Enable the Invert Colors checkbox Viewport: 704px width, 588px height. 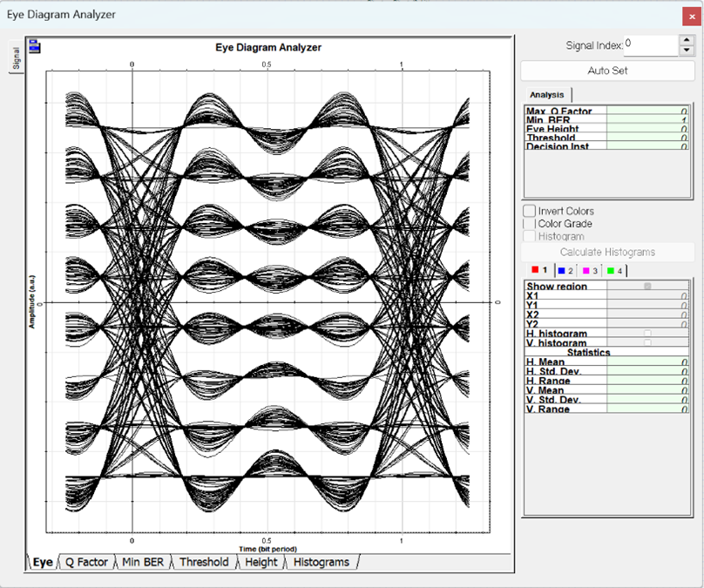pos(530,211)
